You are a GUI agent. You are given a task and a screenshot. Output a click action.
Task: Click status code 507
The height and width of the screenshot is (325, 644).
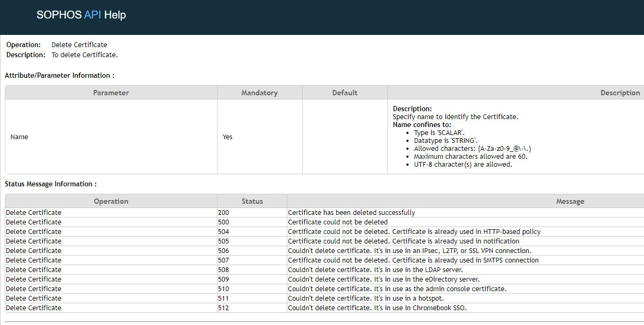tap(223, 260)
